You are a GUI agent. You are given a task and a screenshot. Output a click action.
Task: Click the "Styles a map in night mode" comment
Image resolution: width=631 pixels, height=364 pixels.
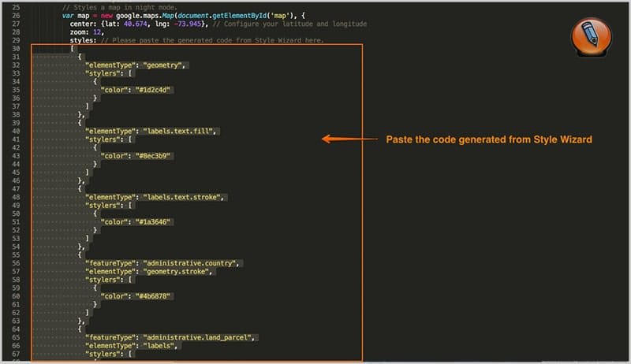coord(120,7)
